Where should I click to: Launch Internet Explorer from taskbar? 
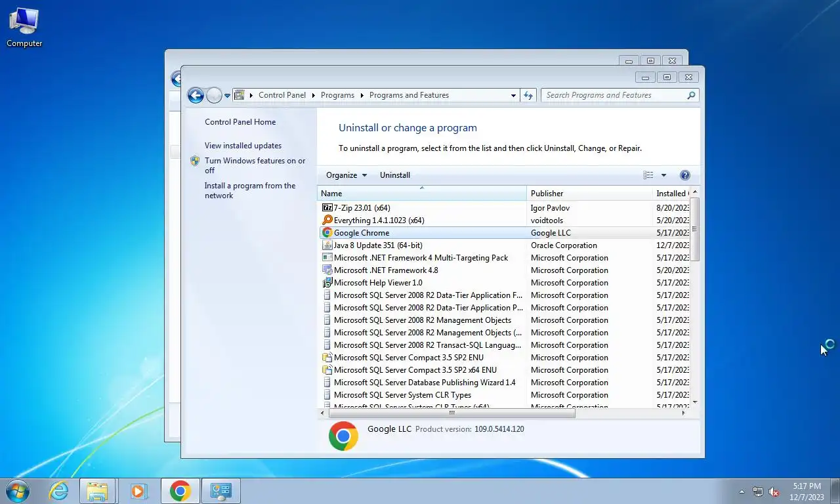click(59, 491)
